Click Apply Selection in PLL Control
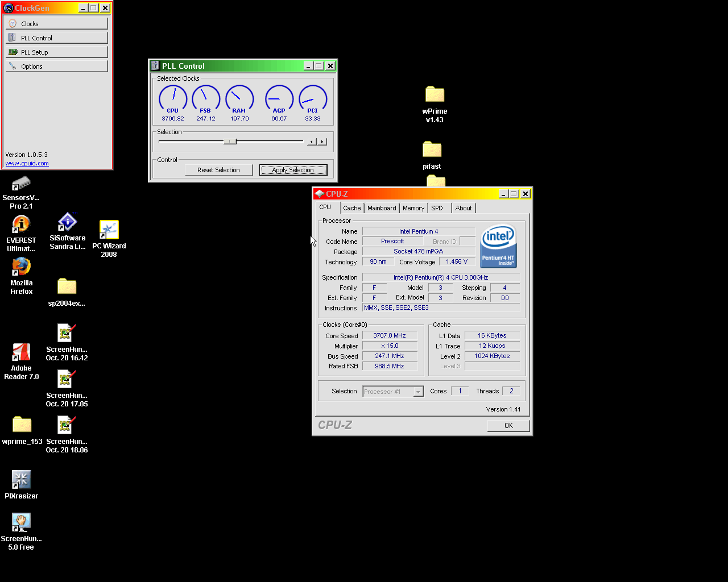Screen dimensions: 728x582 tap(293, 170)
